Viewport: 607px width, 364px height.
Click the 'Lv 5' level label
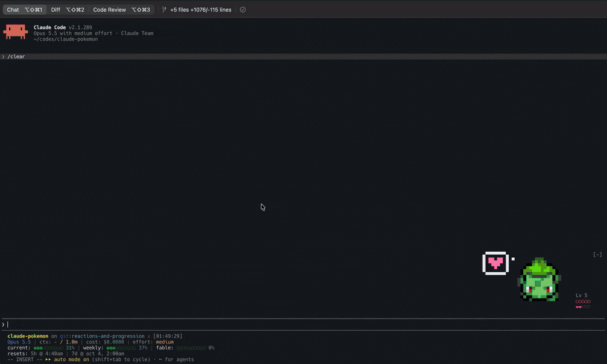coord(581,295)
